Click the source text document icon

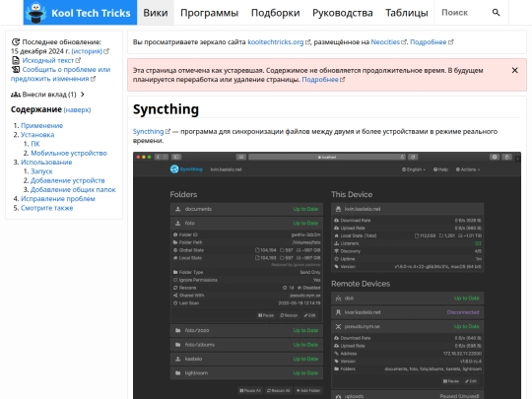coord(16,60)
